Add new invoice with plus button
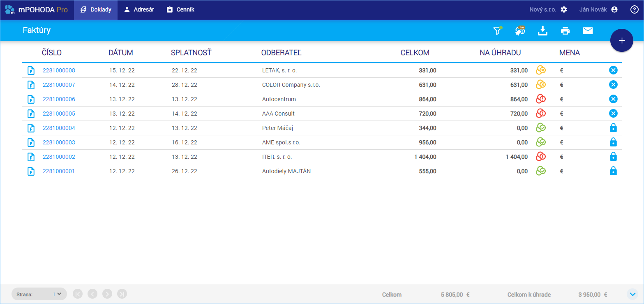 pyautogui.click(x=621, y=41)
